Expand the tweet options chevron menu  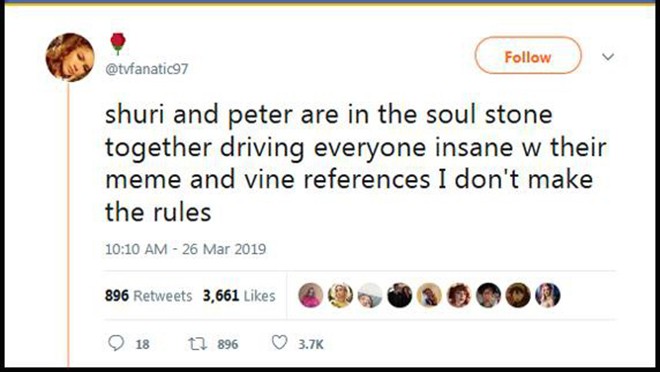608,56
